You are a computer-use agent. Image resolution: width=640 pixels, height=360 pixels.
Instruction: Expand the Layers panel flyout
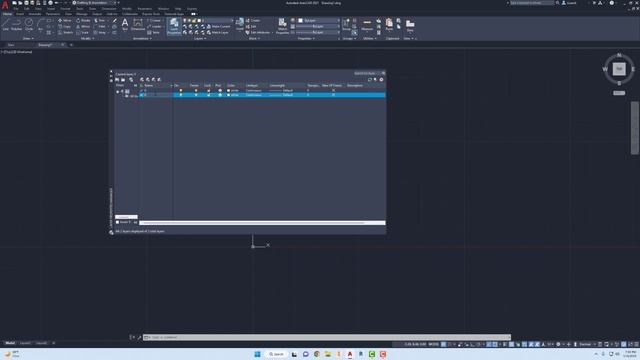pyautogui.click(x=200, y=38)
